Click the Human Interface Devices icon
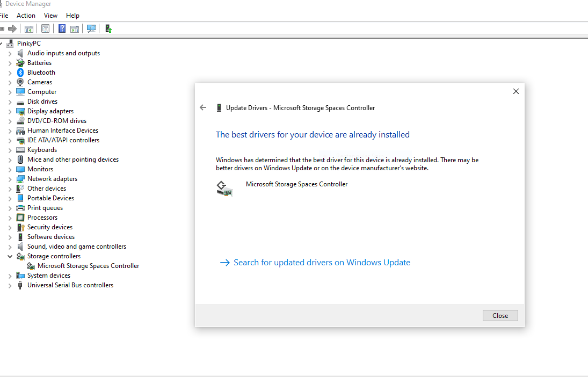 (x=20, y=130)
